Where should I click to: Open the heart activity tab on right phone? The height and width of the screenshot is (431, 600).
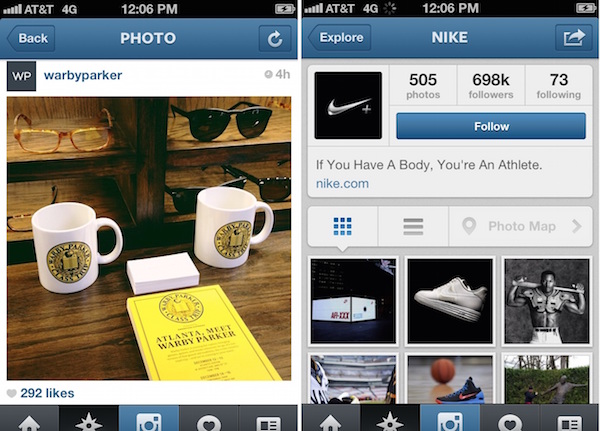pos(510,419)
